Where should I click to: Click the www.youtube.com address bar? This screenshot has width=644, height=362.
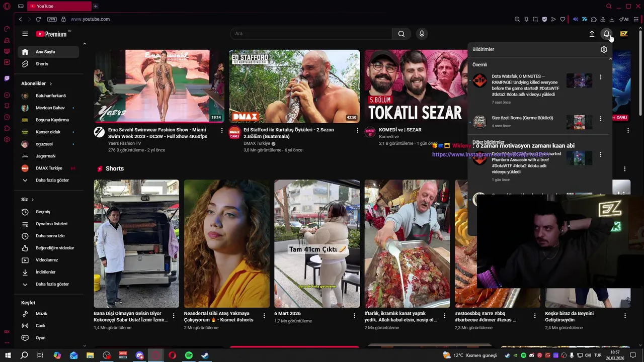[x=90, y=19]
